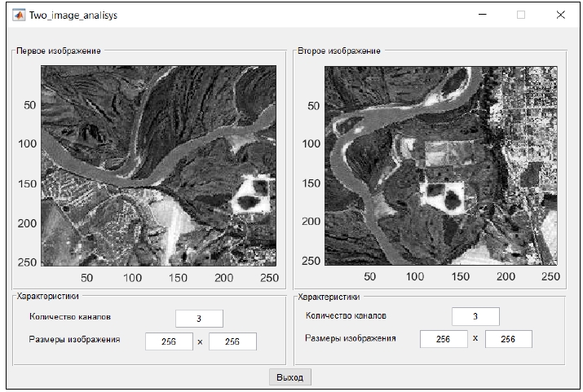
Task: Click left 'Характеристики' panel heading
Action: [x=48, y=297]
